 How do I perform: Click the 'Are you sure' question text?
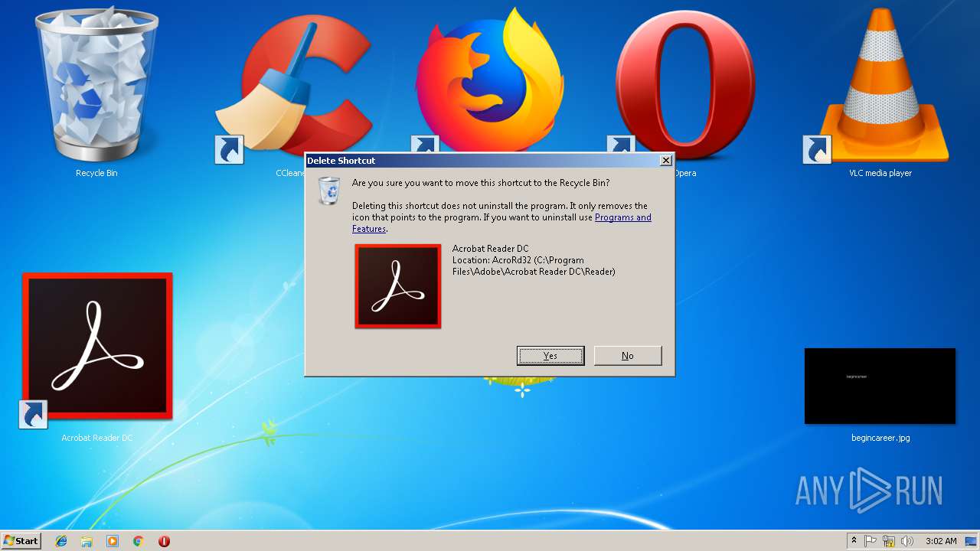(481, 183)
